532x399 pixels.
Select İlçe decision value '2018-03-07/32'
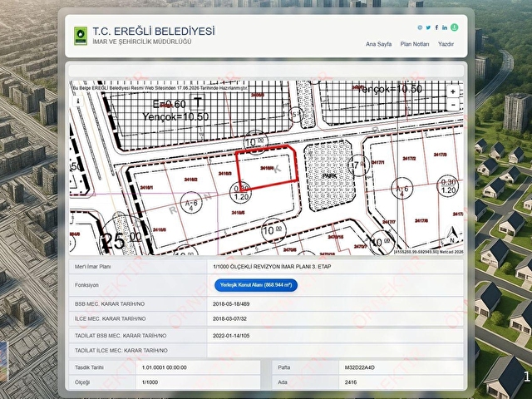(229, 319)
